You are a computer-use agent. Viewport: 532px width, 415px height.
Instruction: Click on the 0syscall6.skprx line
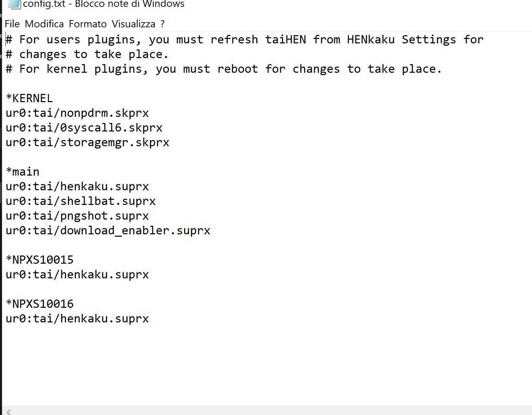click(84, 128)
